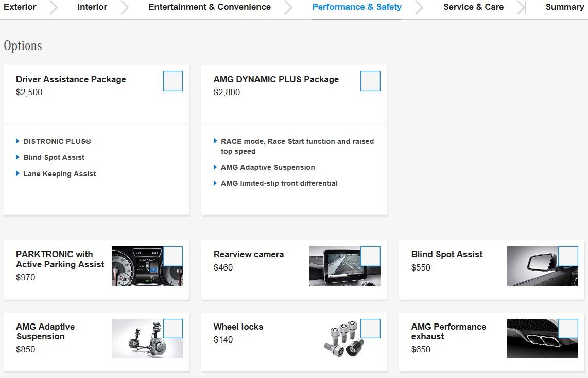Click the $2,500 price text

(x=29, y=92)
